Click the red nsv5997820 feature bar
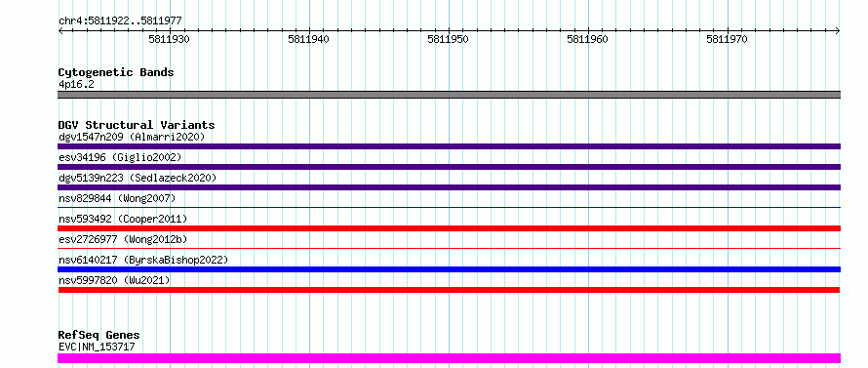The height and width of the screenshot is (368, 868). point(449,290)
